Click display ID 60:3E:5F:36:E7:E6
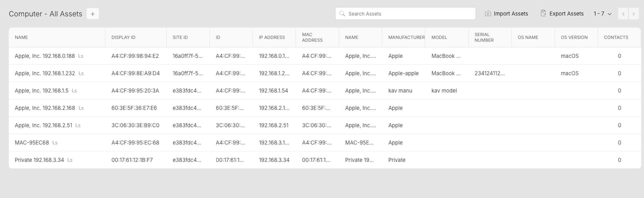This screenshot has width=644, height=198. [x=134, y=108]
